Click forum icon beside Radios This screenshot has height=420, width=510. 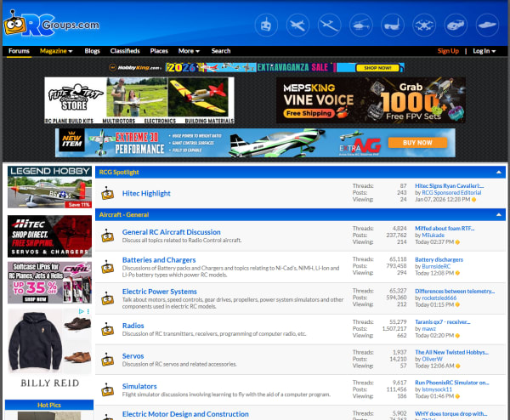tap(107, 329)
